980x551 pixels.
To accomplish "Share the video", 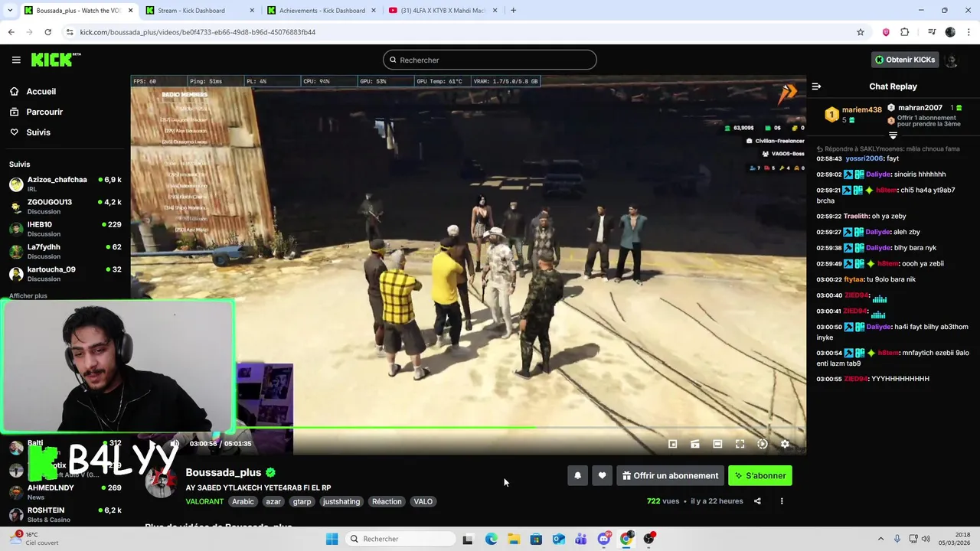I will (x=757, y=501).
